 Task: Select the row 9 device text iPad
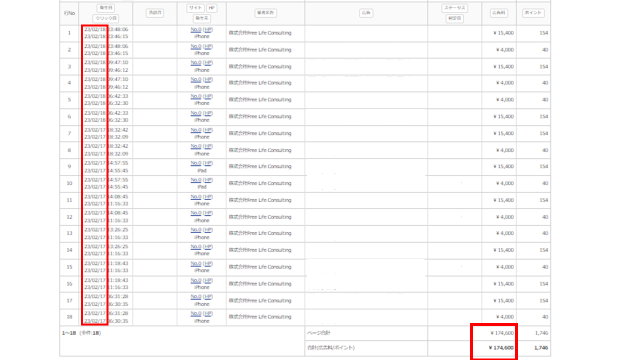(202, 171)
